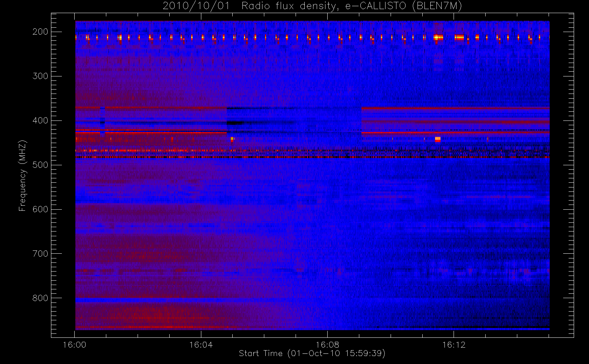Image resolution: width=589 pixels, height=364 pixels.
Task: Click the 200 frequency tick label
Action: tap(40, 32)
